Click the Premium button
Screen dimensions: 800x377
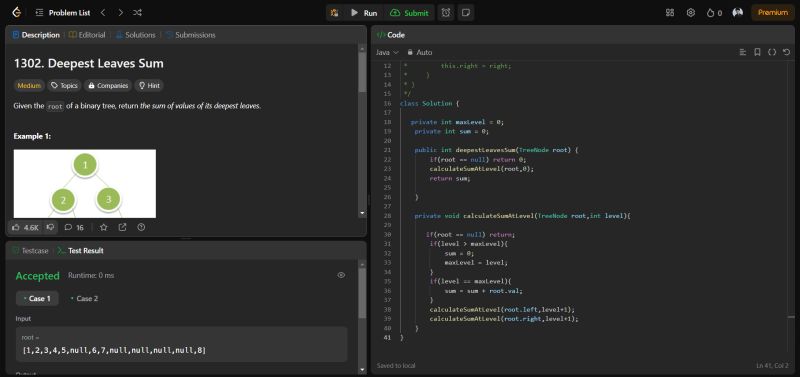[x=772, y=13]
